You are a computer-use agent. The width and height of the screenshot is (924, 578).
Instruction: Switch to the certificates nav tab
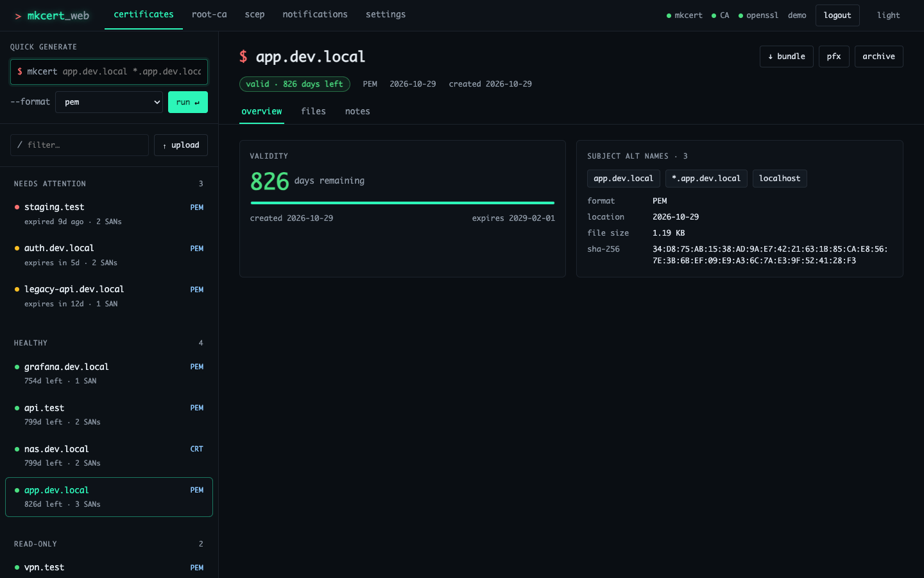(x=144, y=15)
